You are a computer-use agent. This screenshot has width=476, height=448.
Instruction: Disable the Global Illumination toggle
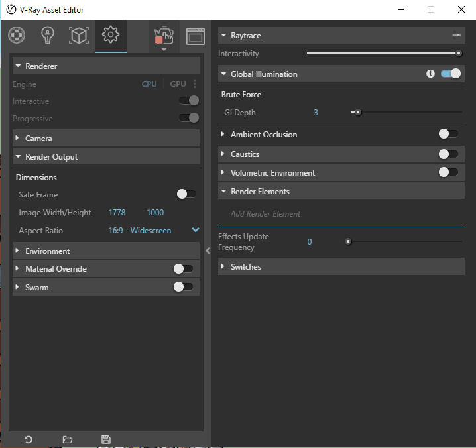(451, 74)
